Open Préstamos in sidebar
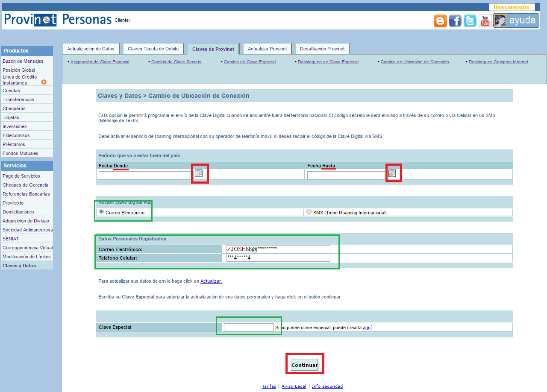This screenshot has width=547, height=392. pyautogui.click(x=27, y=144)
